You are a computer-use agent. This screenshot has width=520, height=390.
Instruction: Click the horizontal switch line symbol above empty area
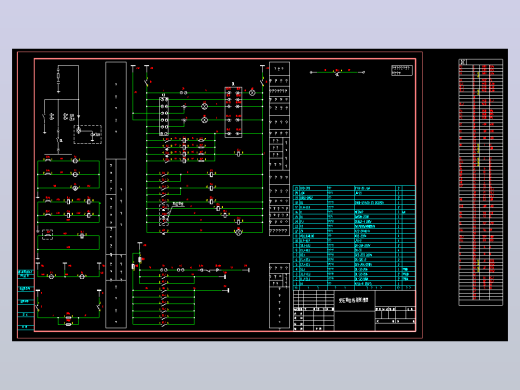[x=337, y=72]
